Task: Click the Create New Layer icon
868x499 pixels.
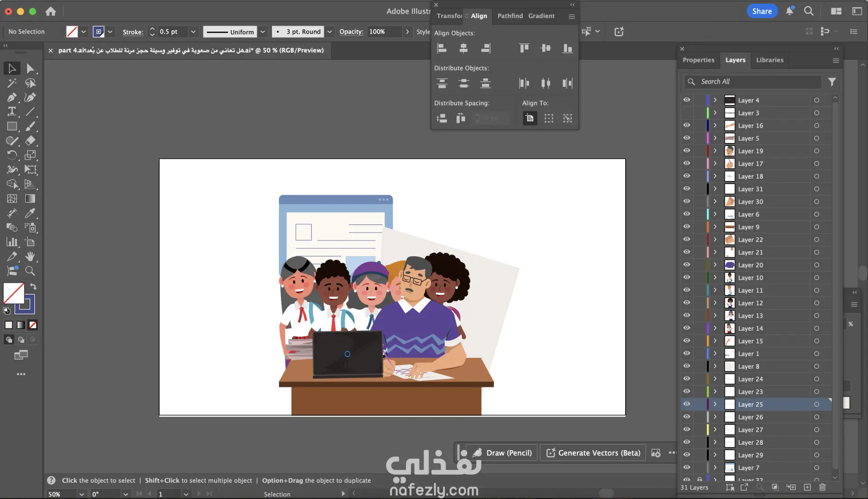Action: coord(807,487)
